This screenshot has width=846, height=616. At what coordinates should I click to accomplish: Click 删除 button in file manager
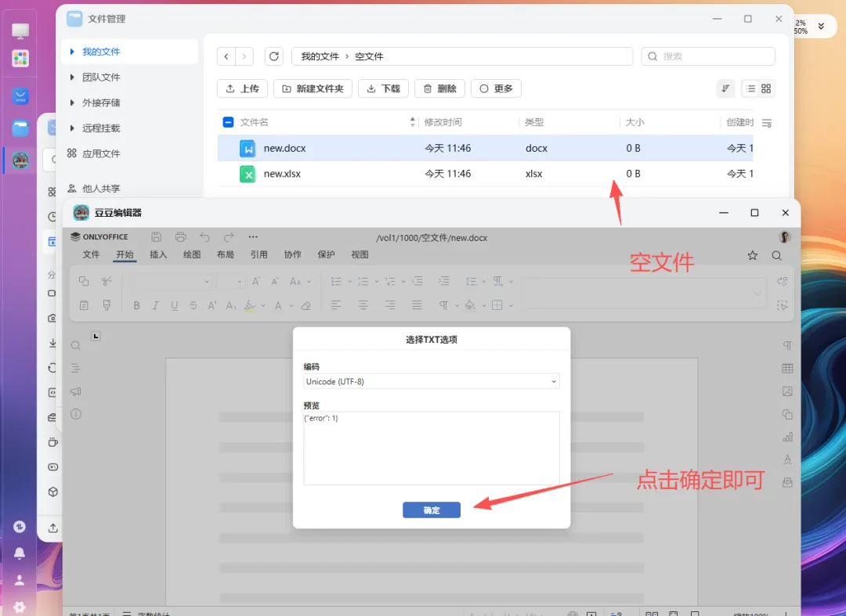(439, 88)
